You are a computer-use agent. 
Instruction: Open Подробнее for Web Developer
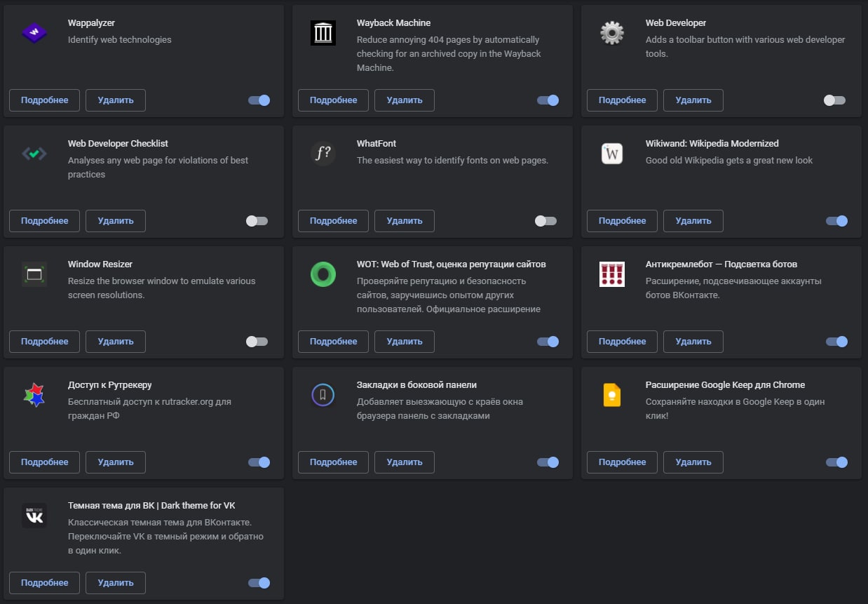click(623, 100)
